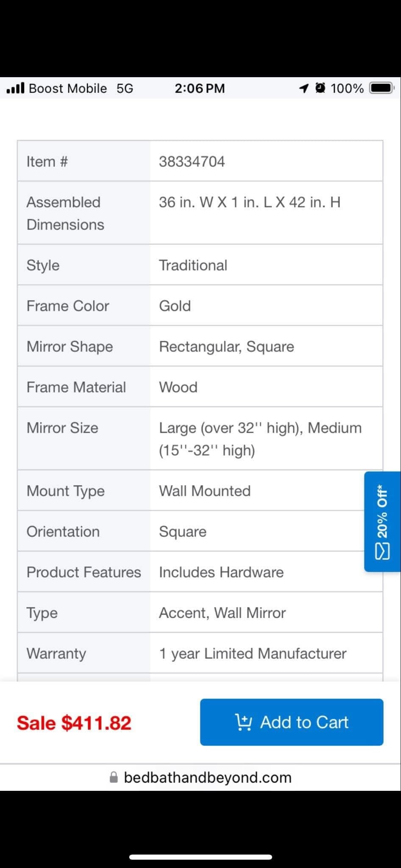The image size is (401, 868).
Task: Click the shopping cart icon
Action: pos(244,722)
